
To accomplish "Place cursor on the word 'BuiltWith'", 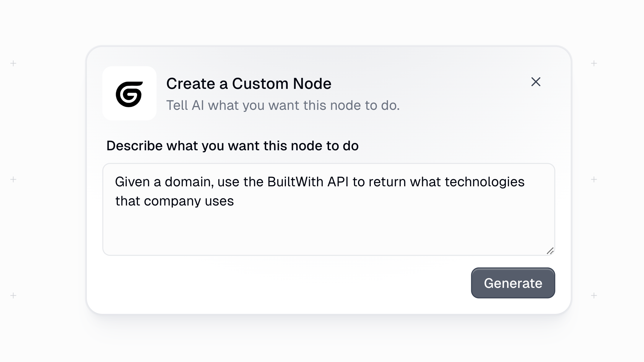I will [x=295, y=182].
